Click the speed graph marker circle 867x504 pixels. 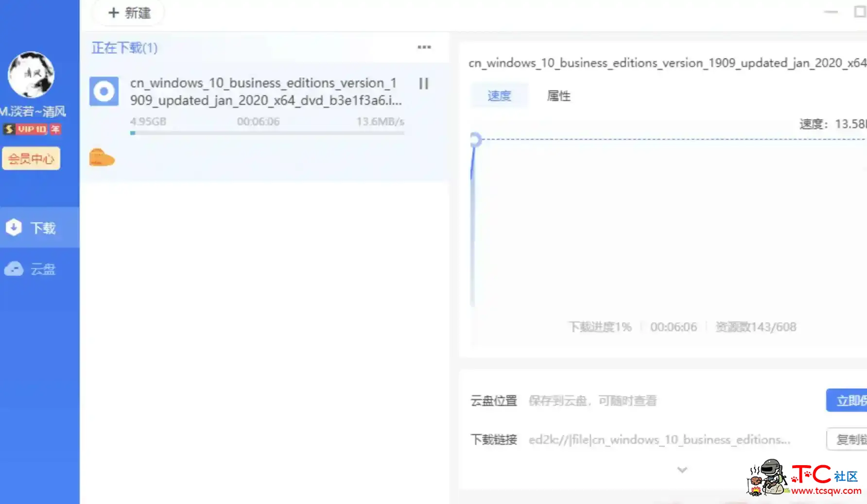click(x=475, y=140)
